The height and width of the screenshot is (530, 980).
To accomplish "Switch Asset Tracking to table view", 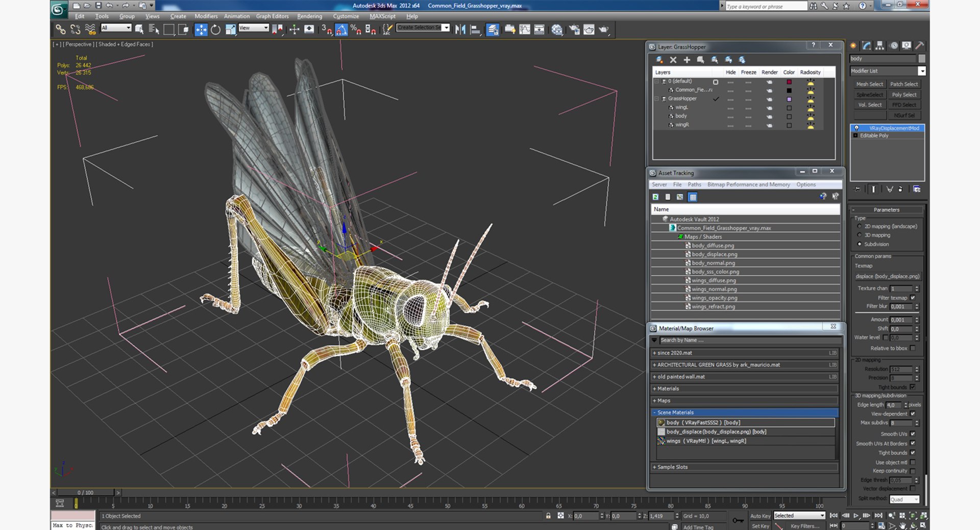I will pyautogui.click(x=693, y=197).
